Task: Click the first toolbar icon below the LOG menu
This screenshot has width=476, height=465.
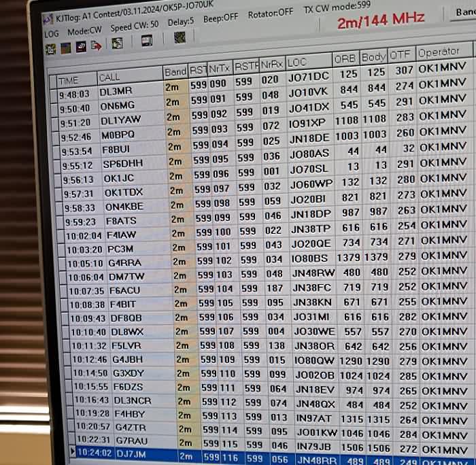Action: pos(51,49)
